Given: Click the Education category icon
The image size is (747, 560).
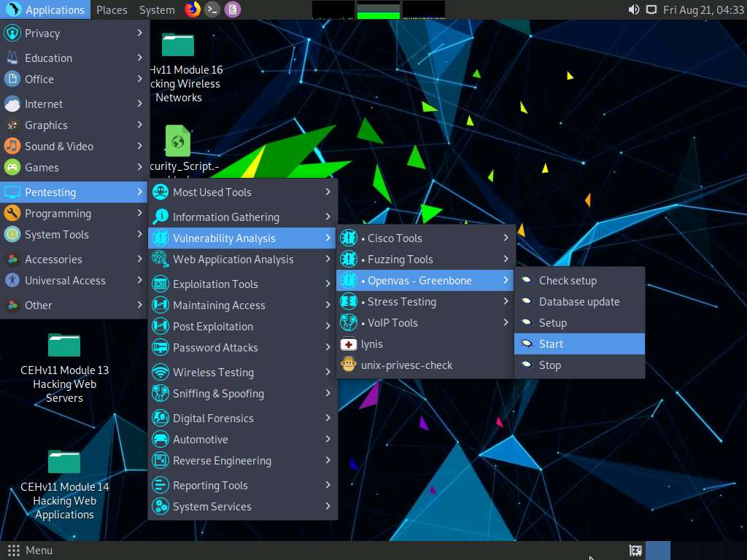Looking at the screenshot, I should 12,58.
